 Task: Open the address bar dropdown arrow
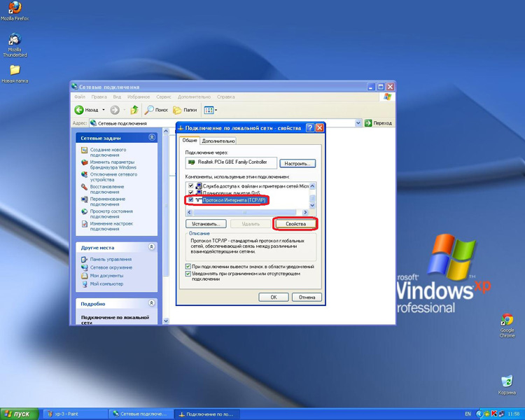point(358,123)
